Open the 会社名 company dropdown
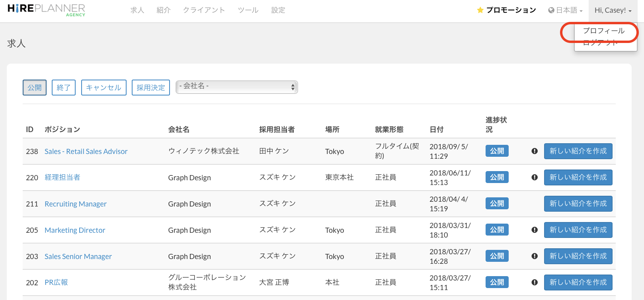 coord(237,87)
